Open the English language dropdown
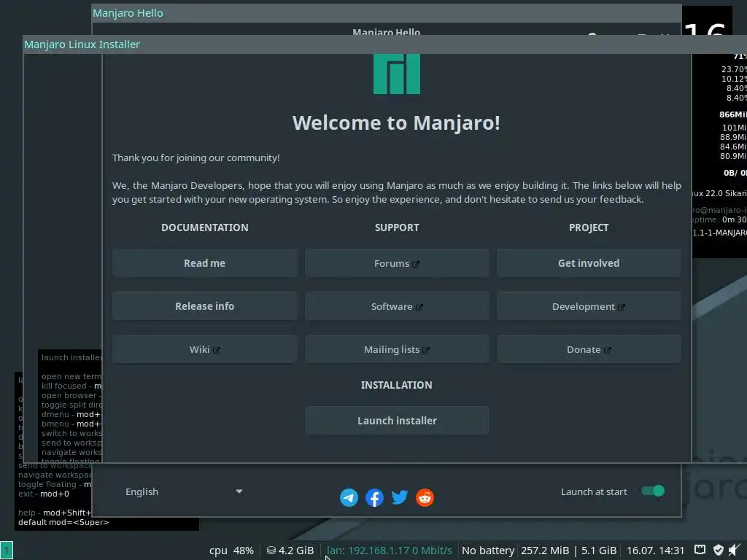This screenshot has width=747, height=560. pos(184,491)
